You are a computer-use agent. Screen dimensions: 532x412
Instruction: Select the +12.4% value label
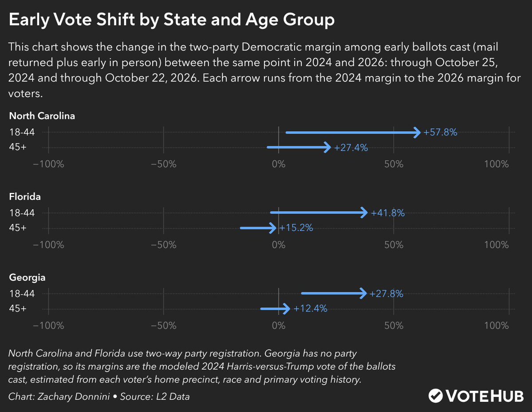(x=311, y=308)
